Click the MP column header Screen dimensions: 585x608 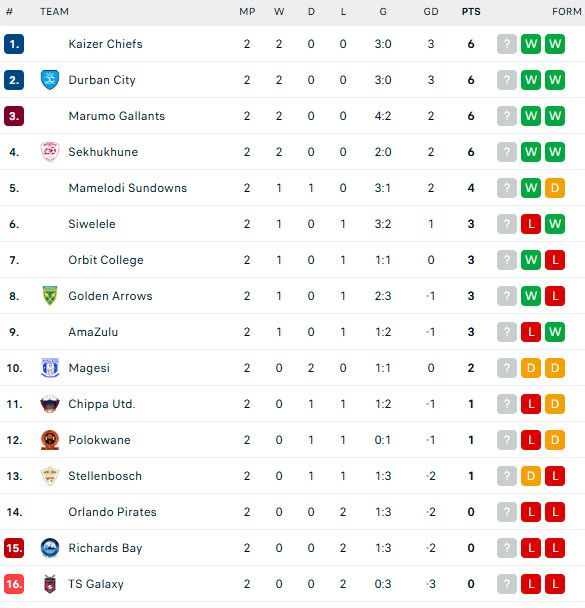pos(247,12)
